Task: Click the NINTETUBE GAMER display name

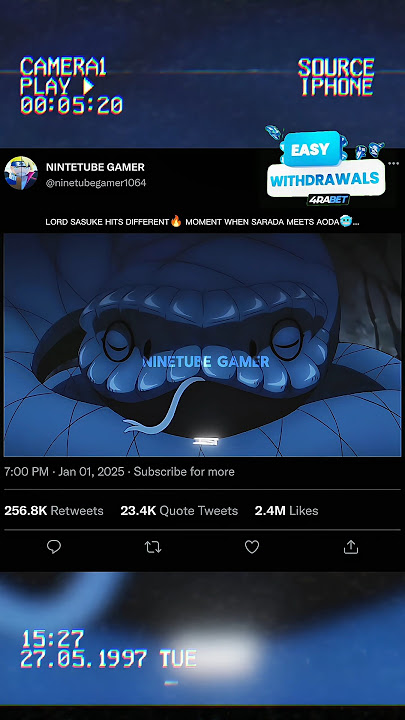Action: [x=95, y=167]
